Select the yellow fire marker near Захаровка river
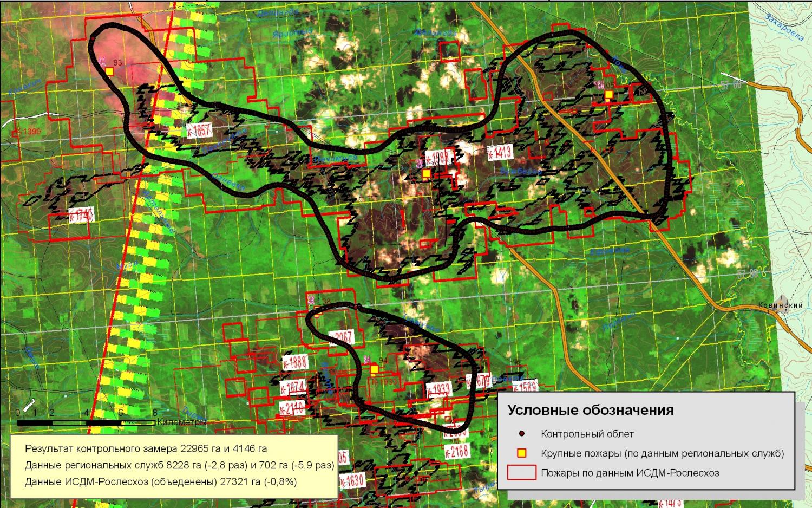 pyautogui.click(x=609, y=95)
